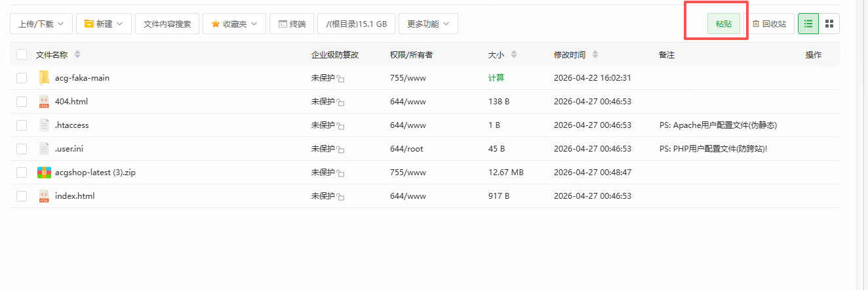The width and height of the screenshot is (868, 290).
Task: Sort files by modified time arrows
Action: point(595,54)
